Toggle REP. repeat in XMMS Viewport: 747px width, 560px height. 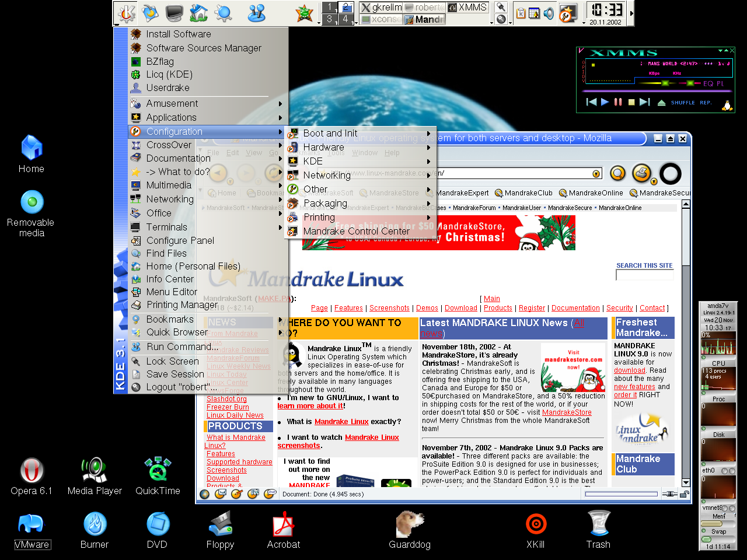click(706, 103)
